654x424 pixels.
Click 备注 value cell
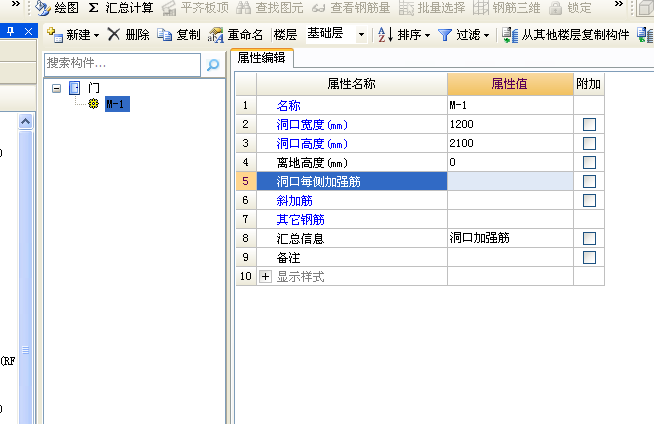(x=510, y=257)
